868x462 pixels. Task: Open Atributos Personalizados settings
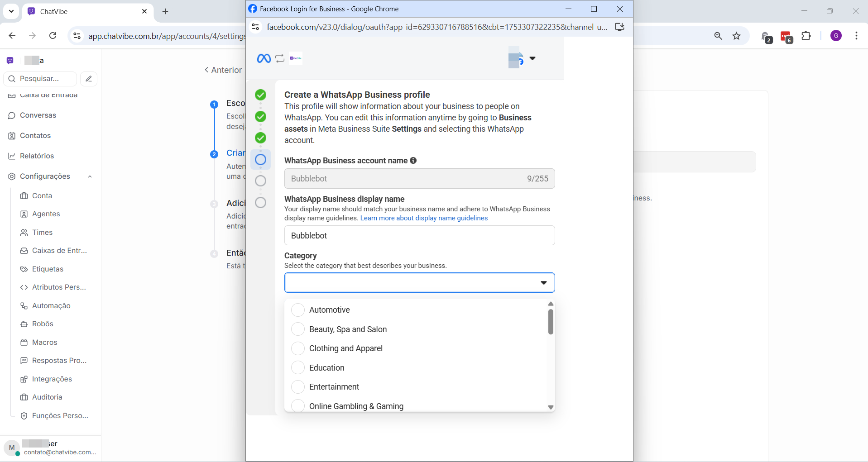59,287
